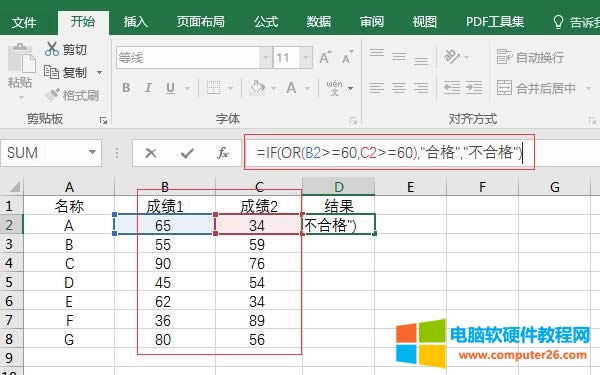Click the Cut (剪切) scissors icon
Viewport: 600px width, 375px height.
(52, 49)
